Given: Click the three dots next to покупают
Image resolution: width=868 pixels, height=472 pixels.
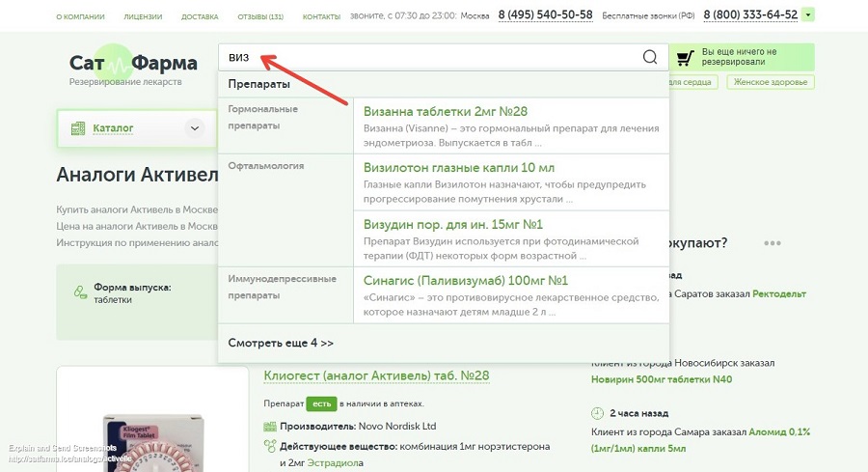Looking at the screenshot, I should click(773, 242).
